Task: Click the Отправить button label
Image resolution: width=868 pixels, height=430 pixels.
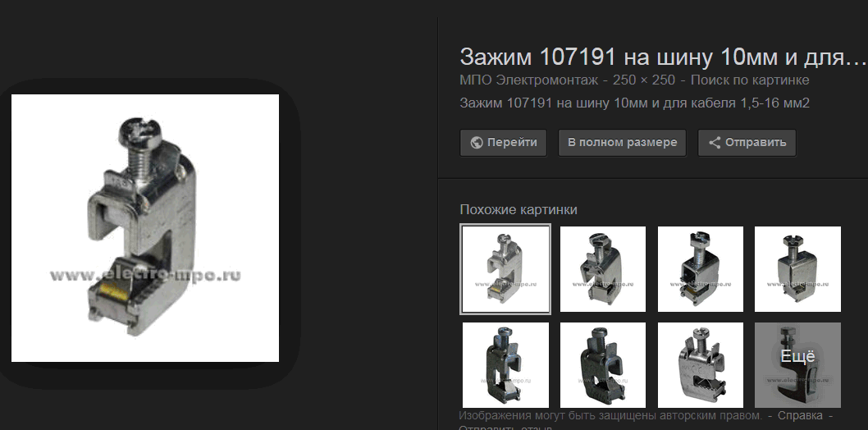Action: [756, 143]
